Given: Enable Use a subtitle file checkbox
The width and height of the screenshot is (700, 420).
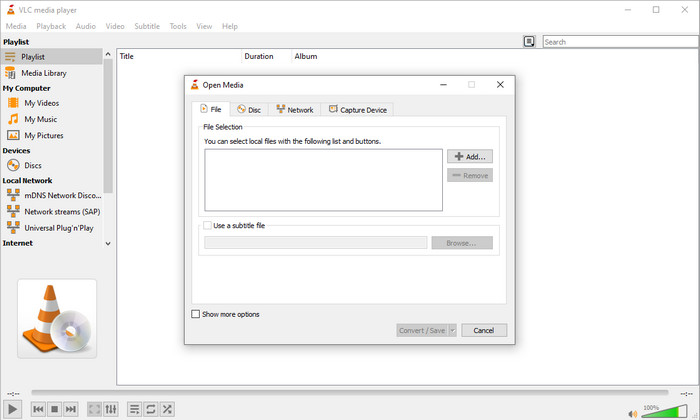Looking at the screenshot, I should (207, 225).
